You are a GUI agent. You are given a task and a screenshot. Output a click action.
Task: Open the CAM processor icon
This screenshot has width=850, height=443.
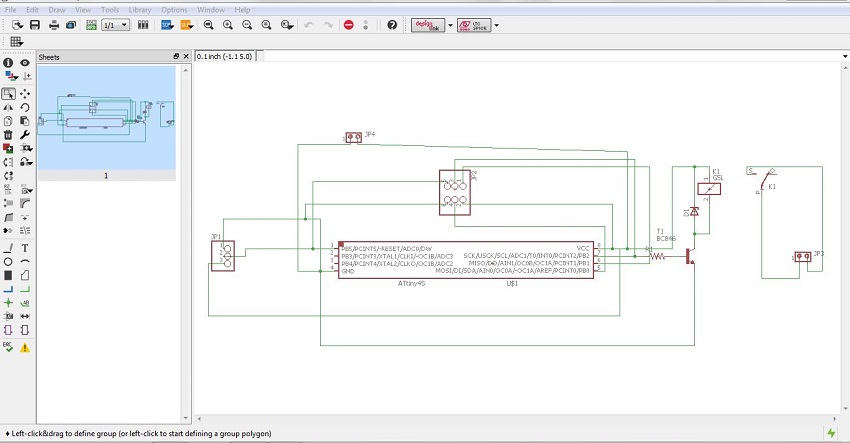tap(70, 25)
